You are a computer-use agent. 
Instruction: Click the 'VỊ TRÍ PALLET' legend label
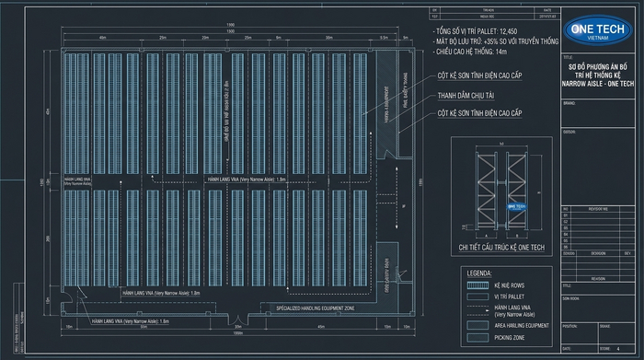(510, 296)
